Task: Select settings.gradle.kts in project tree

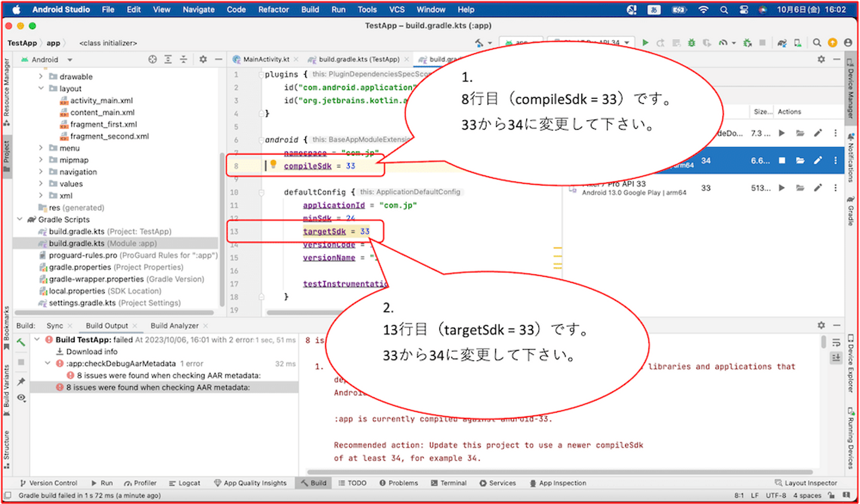Action: click(x=82, y=303)
